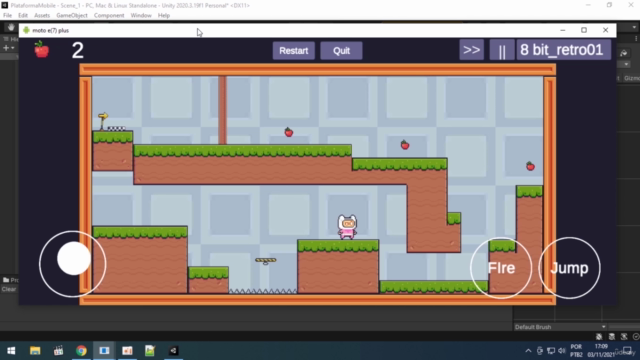Click the third Unity status bar icon
The height and width of the screenshot is (360, 640).
624,336
